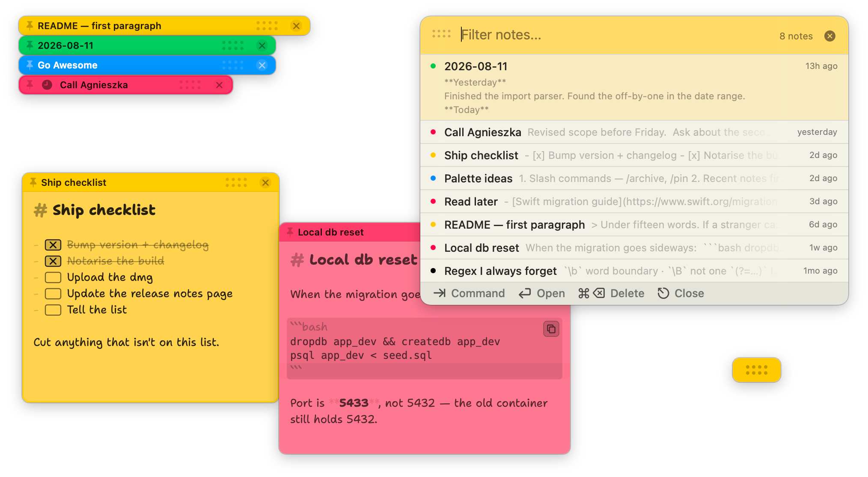868x477 pixels.
Task: Click the '13h ago' timestamp in the list
Action: point(821,66)
